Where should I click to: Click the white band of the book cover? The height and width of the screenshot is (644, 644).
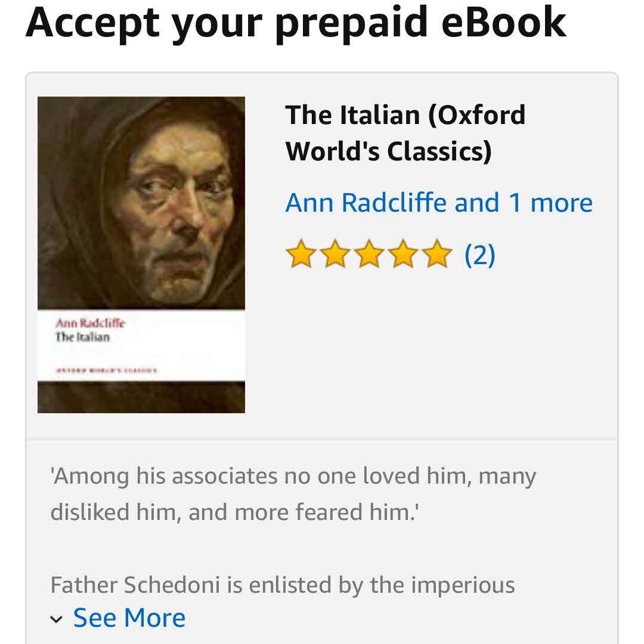141,346
